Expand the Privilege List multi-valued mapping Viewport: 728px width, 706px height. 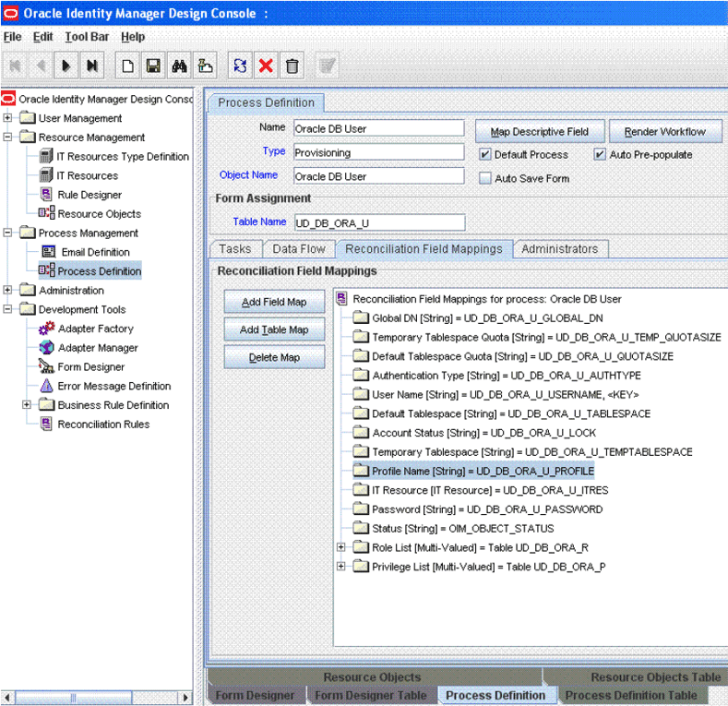[x=341, y=567]
